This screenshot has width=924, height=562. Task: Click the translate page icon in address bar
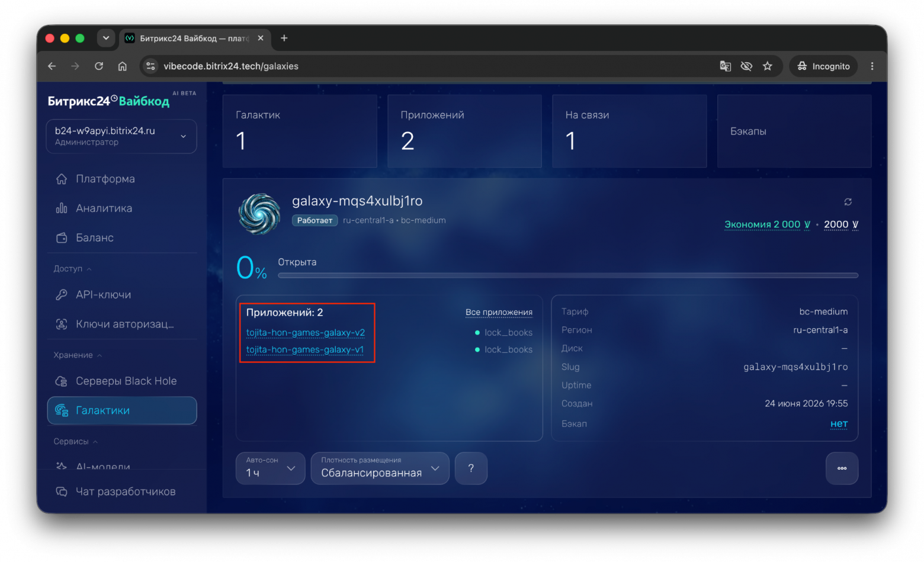point(725,66)
